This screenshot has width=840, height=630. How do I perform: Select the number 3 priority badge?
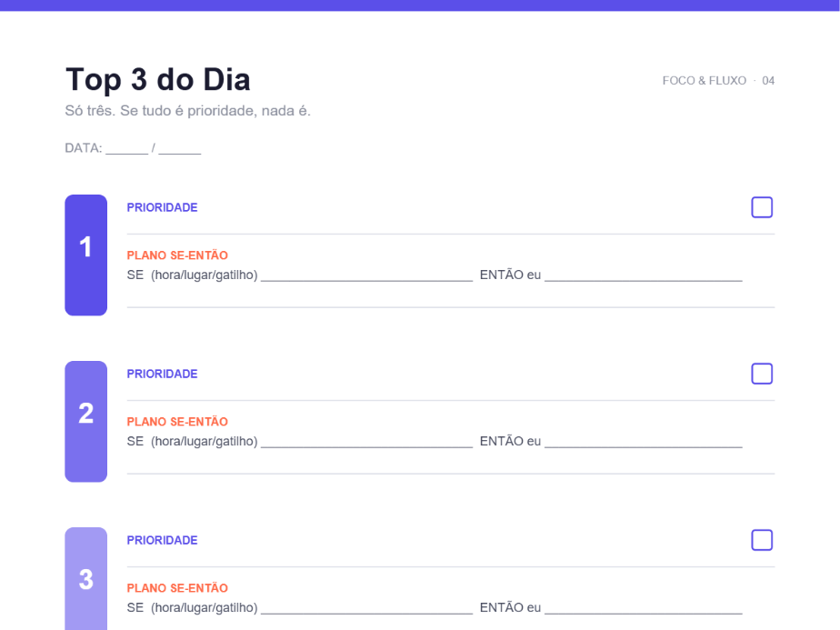tap(85, 578)
